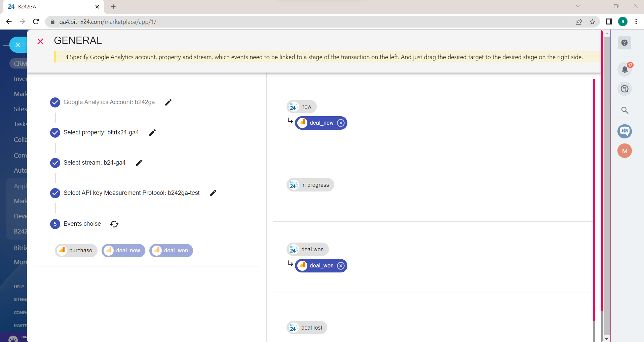Click the deal lost stage label
Image resolution: width=644 pixels, height=342 pixels.
point(307,328)
